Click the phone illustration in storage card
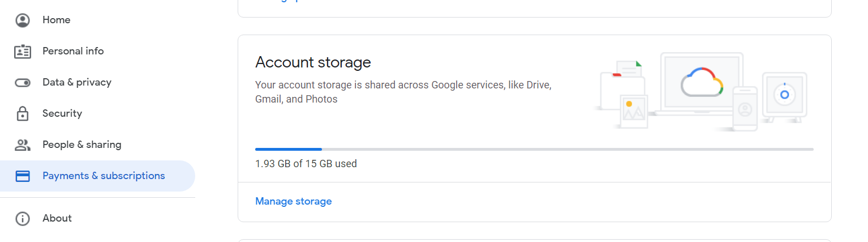868x242 pixels. coord(745,109)
